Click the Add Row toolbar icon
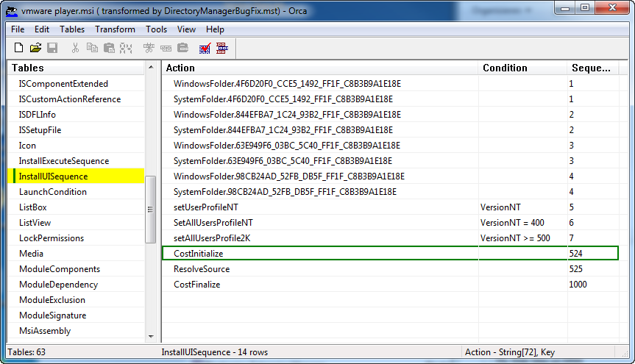 (166, 49)
